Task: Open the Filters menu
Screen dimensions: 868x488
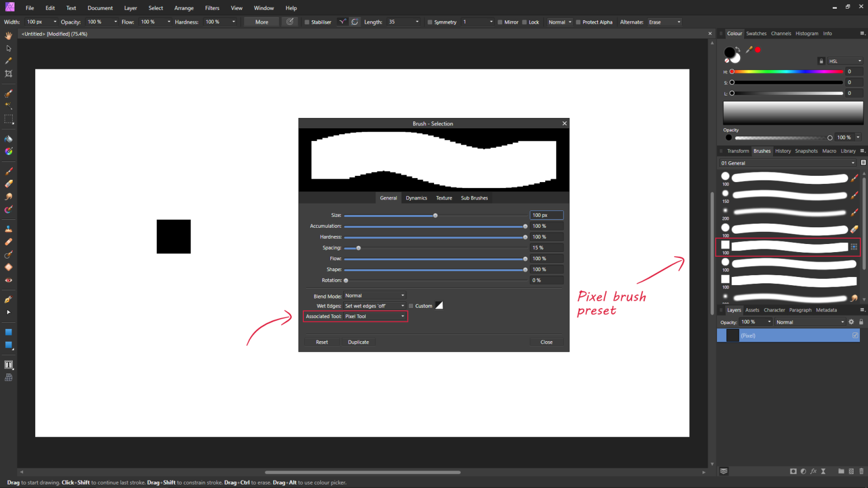Action: click(x=212, y=8)
